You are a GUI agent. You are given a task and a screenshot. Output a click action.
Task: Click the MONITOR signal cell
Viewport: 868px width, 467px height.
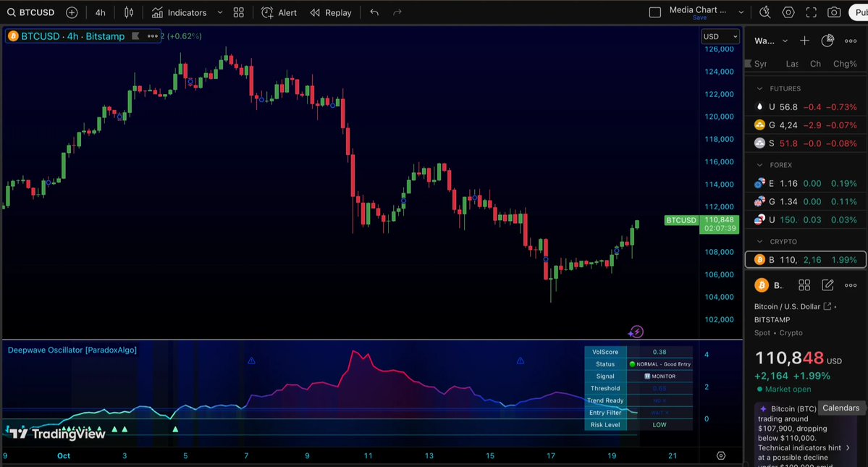[660, 376]
